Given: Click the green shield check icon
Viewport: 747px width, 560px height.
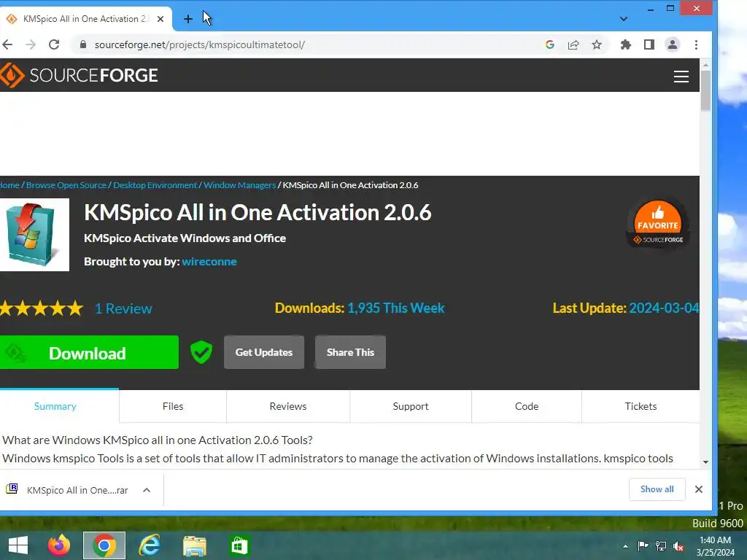Looking at the screenshot, I should tap(201, 352).
